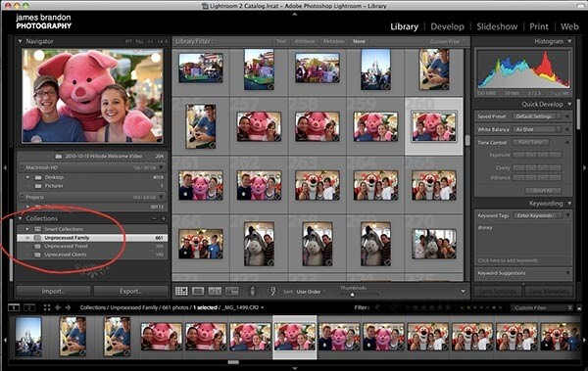Expand the Keyword Suggestions section
588x371 pixels.
[x=567, y=273]
